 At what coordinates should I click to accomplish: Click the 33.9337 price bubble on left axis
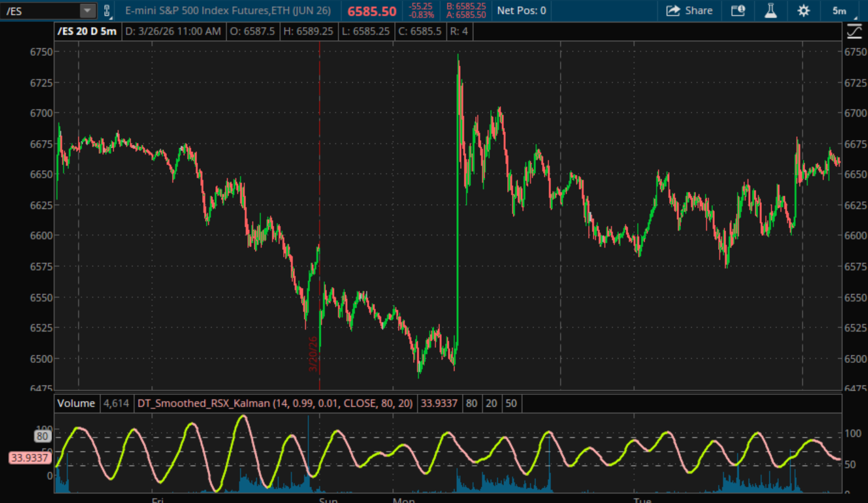[29, 458]
